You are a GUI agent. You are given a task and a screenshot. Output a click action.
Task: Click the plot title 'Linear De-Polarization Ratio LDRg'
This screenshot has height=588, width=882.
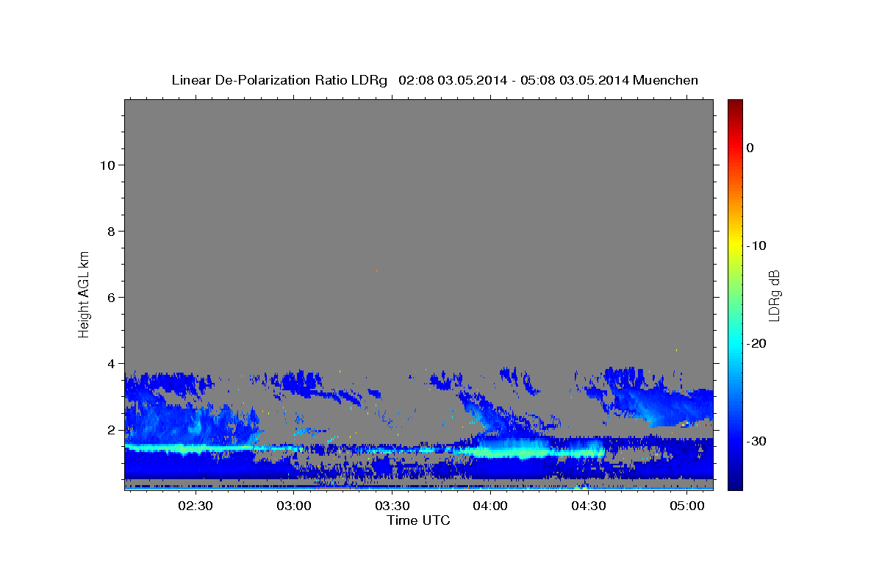[x=279, y=81]
